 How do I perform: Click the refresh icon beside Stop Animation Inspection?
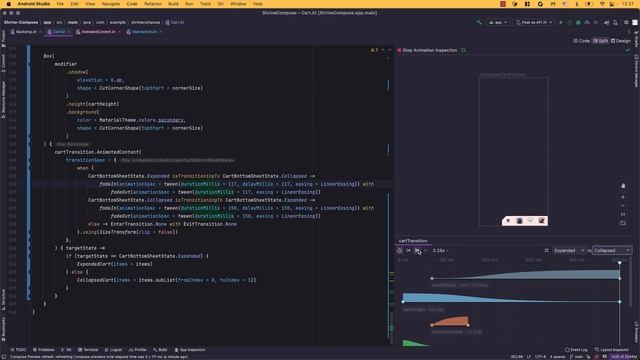pyautogui.click(x=463, y=50)
